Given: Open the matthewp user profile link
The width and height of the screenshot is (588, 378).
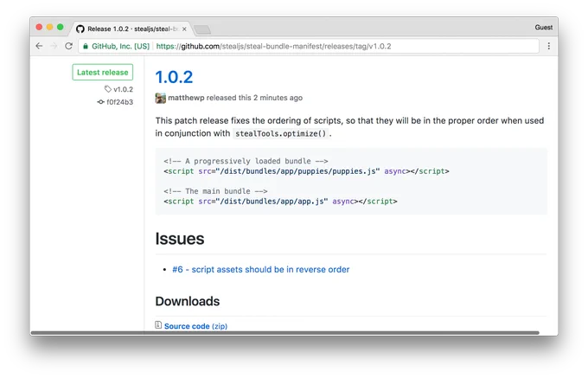Looking at the screenshot, I should pyautogui.click(x=186, y=98).
